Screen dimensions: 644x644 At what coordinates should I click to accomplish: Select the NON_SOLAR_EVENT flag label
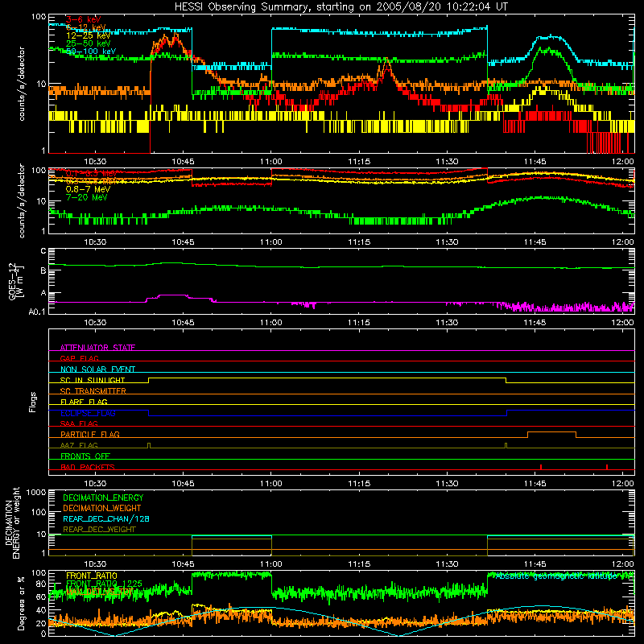point(97,369)
